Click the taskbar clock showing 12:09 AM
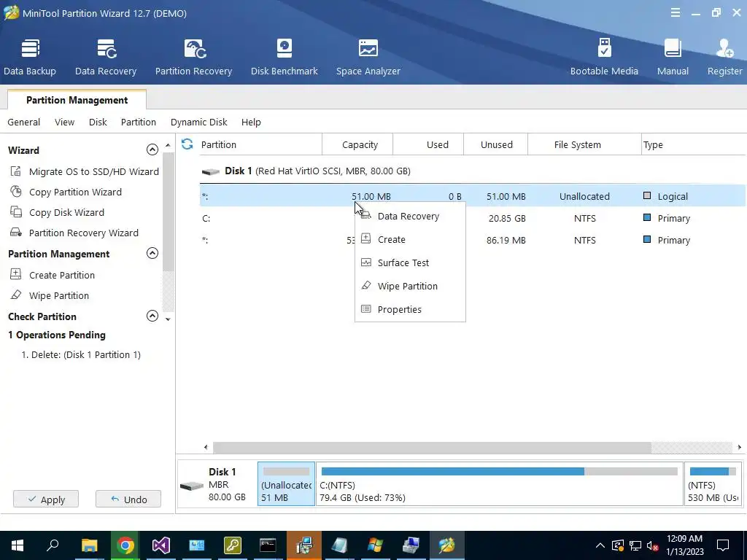Viewport: 747px width, 560px height. click(x=684, y=545)
